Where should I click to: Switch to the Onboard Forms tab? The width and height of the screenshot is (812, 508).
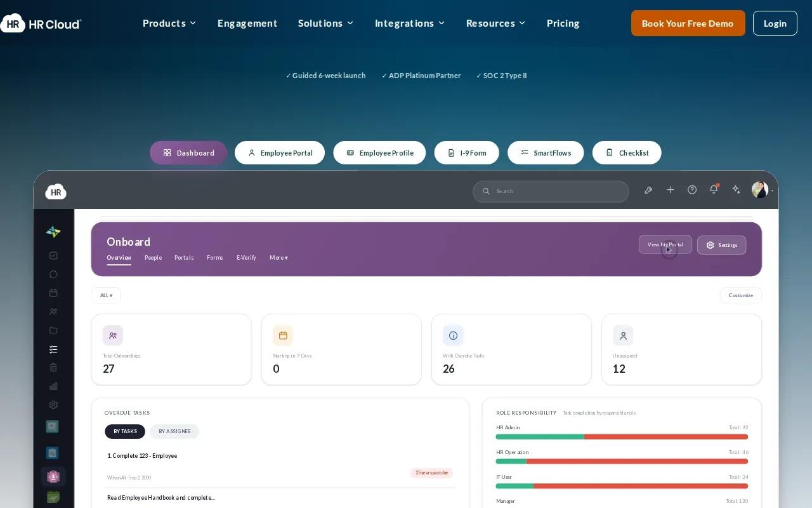[215, 258]
